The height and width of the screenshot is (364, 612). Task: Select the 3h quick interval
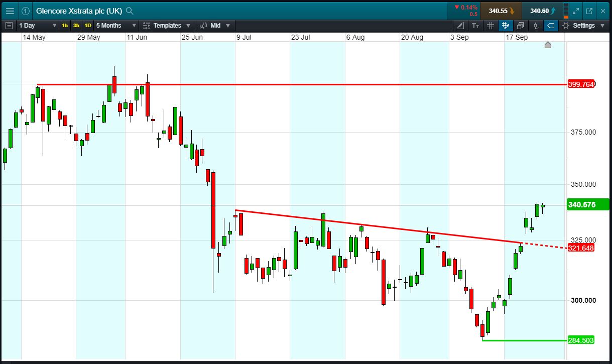[76, 26]
